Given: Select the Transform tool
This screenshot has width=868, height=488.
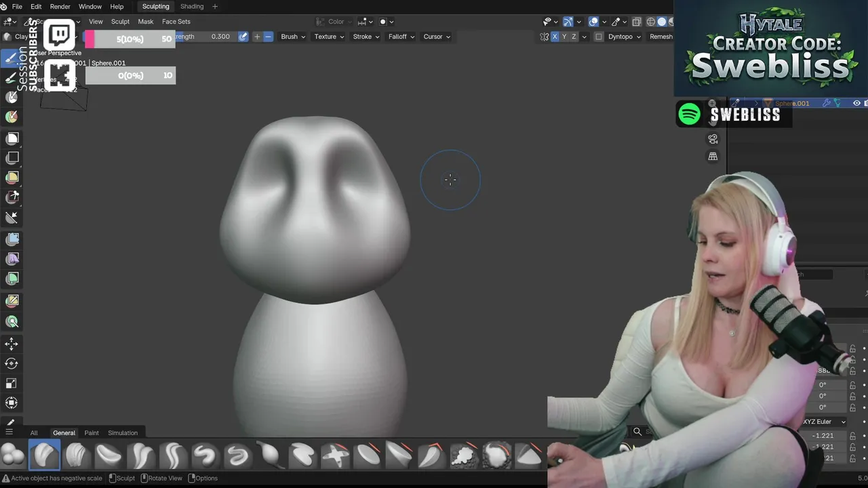Looking at the screenshot, I should click(12, 403).
